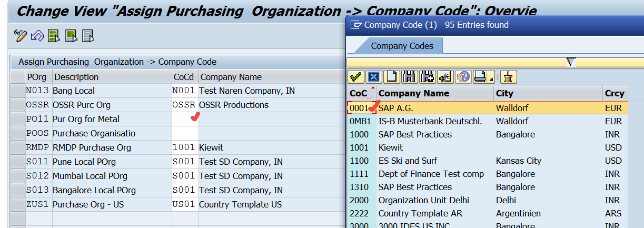Select the row marker for PO11
This screenshot has width=644, height=228.
pos(17,119)
